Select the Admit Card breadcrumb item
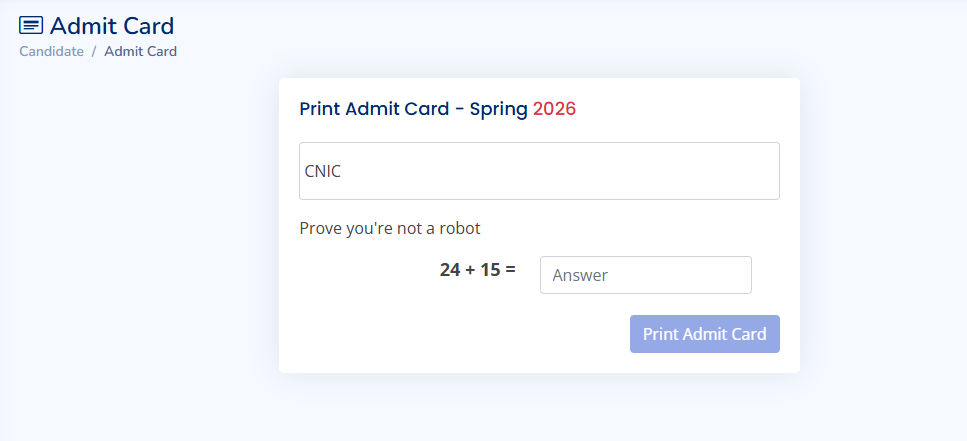 pos(140,51)
